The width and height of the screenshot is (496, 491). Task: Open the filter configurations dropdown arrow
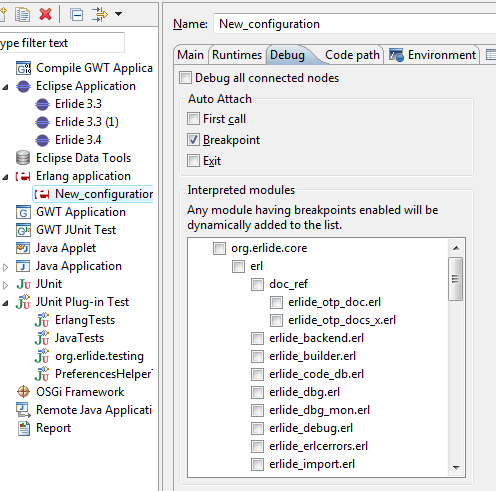pos(118,14)
